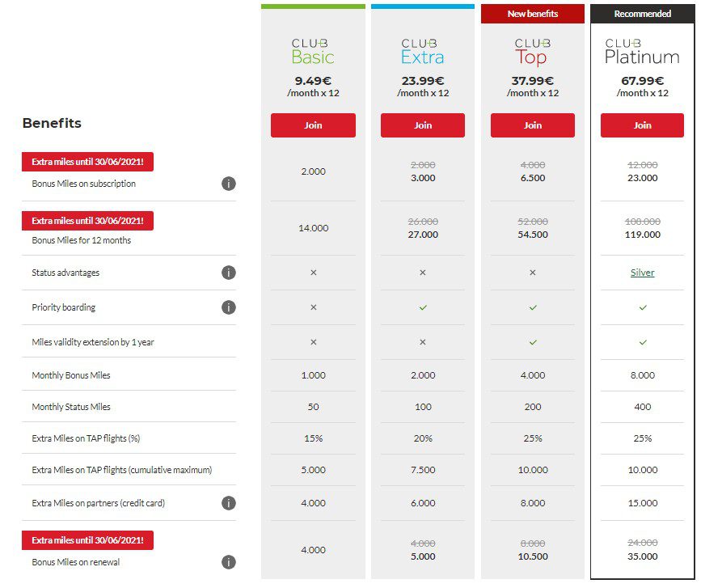
Task: Select the 14.000 Club Basic value
Action: point(314,228)
